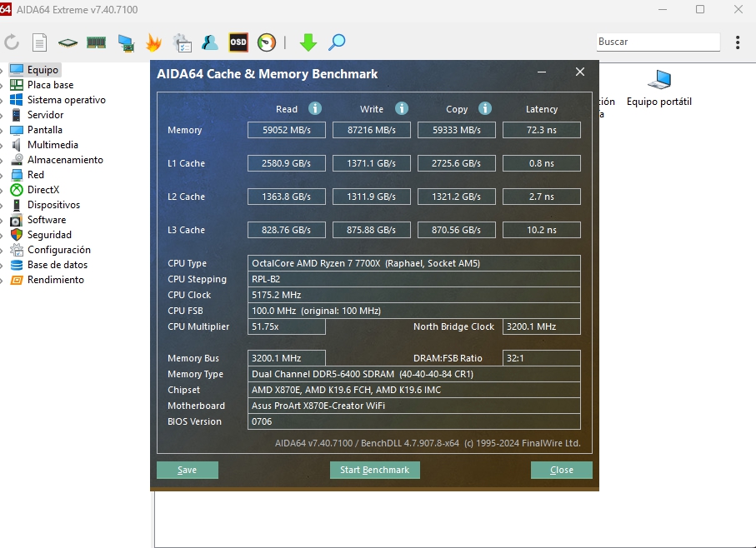756x548 pixels.
Task: Show info for Read column
Action: [x=315, y=108]
